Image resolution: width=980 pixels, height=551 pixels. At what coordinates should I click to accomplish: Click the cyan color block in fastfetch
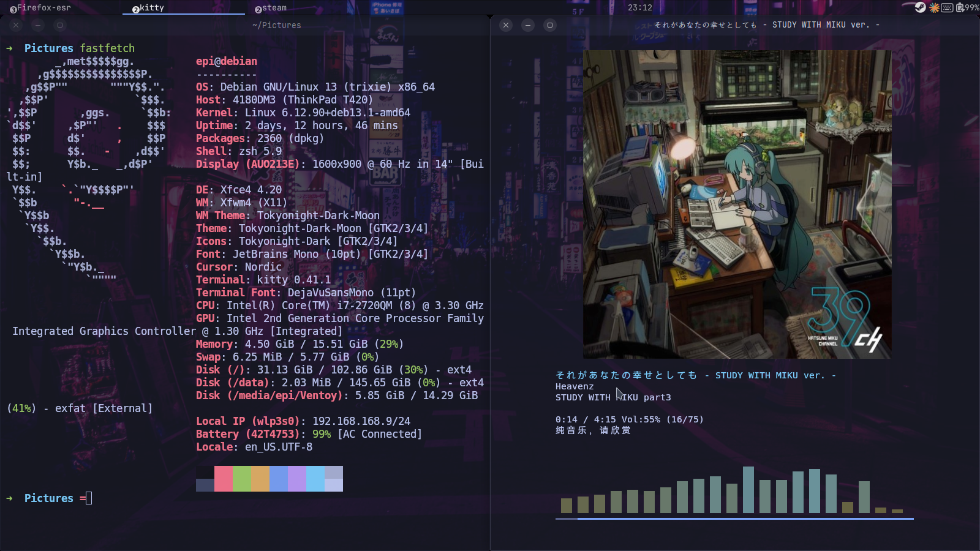[315, 479]
